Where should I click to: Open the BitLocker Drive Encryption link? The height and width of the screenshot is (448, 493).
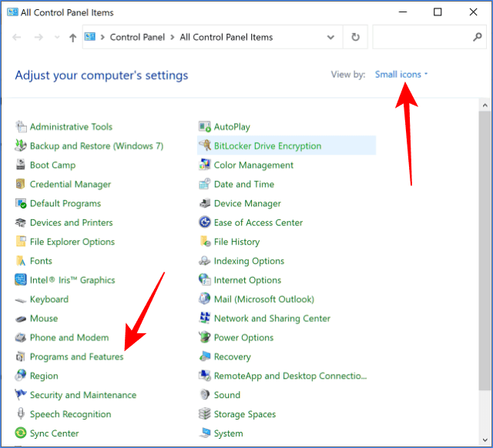267,145
